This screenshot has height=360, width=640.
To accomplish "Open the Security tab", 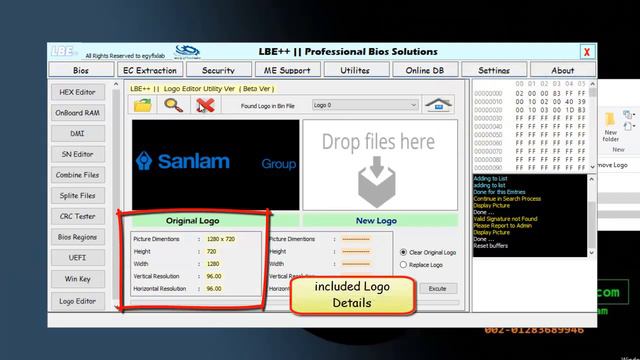I will [x=218, y=70].
